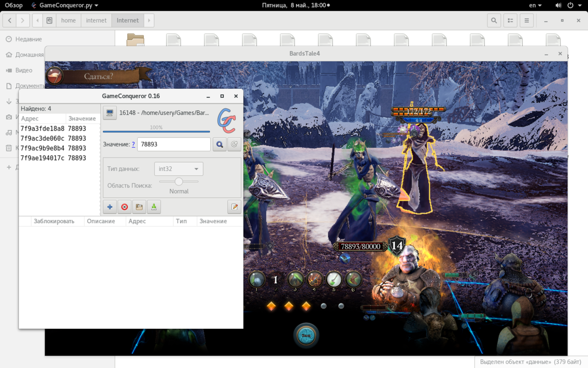
Task: Adjust the search scope Normal slider
Action: [179, 182]
